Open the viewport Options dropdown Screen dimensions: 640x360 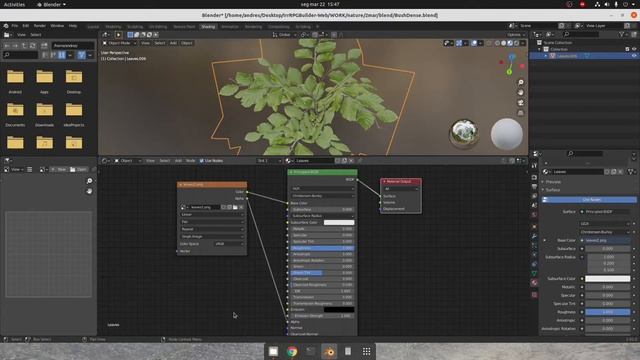pos(516,35)
